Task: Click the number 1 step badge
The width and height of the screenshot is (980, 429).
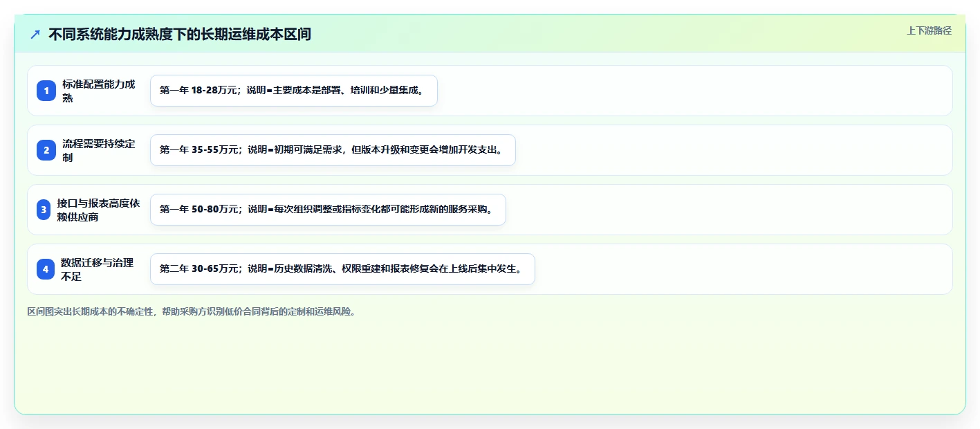Action: pos(46,91)
